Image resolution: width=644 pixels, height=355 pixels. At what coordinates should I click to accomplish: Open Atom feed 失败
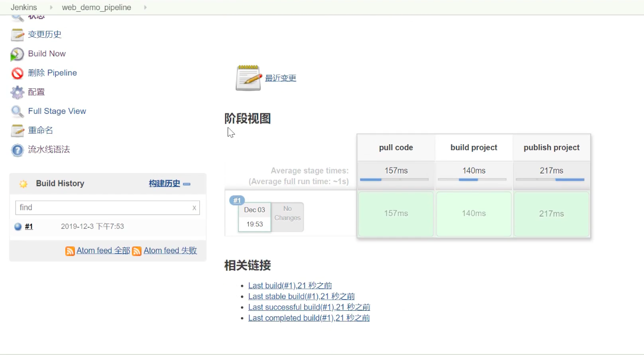(x=170, y=251)
